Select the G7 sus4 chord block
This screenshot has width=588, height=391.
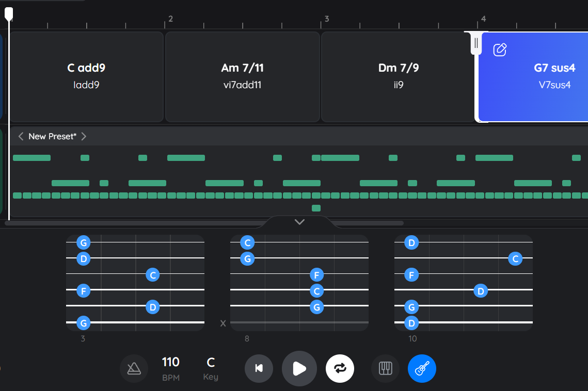click(533, 77)
